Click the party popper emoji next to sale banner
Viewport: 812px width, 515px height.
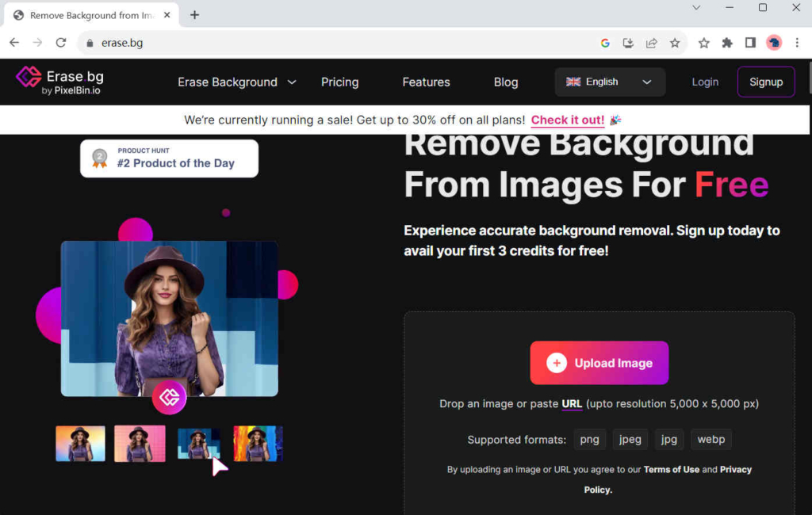click(615, 120)
